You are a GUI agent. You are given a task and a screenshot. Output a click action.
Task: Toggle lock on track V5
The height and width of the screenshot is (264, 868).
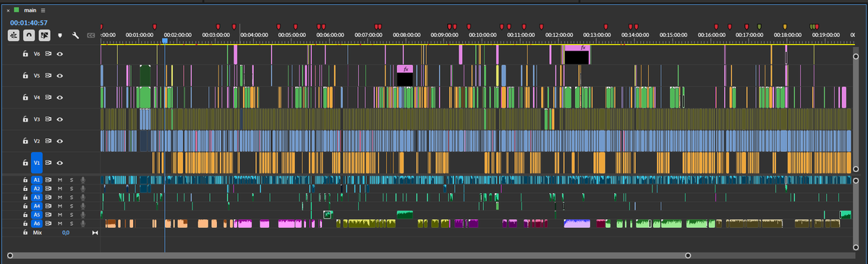click(25, 75)
